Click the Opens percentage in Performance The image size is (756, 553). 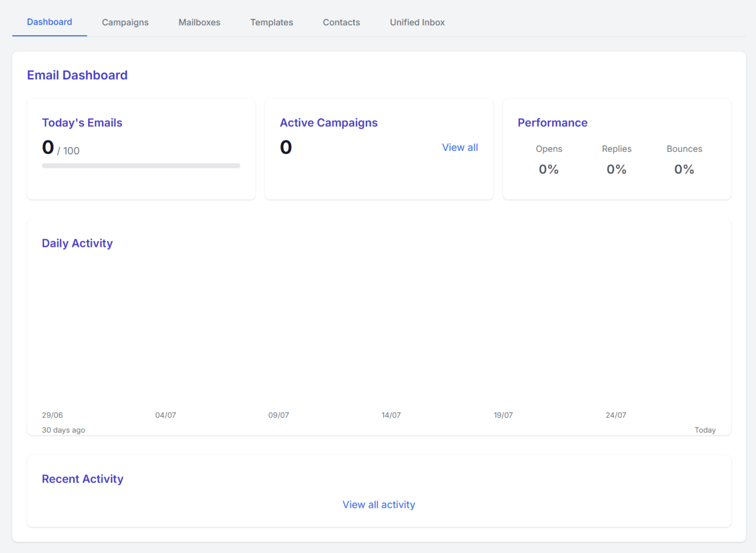click(x=549, y=169)
